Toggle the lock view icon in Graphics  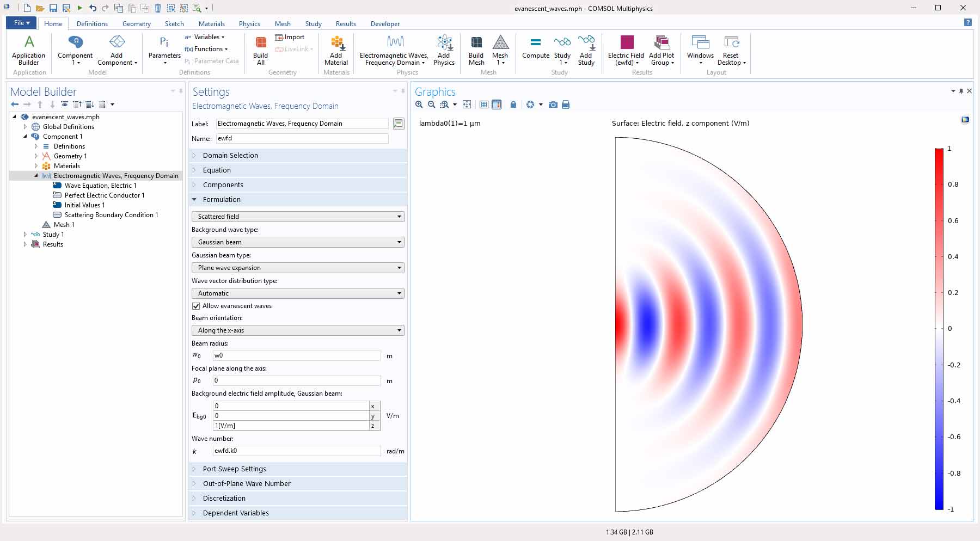(x=513, y=104)
